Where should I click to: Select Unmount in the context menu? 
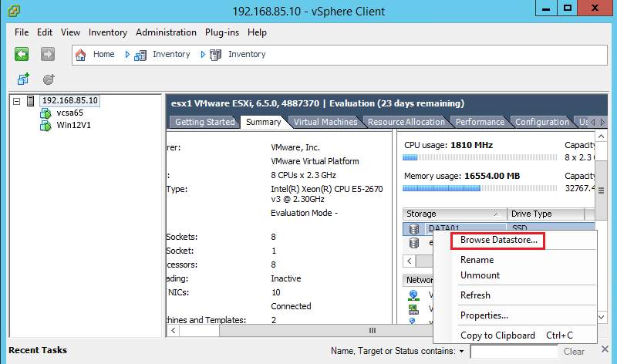click(480, 275)
